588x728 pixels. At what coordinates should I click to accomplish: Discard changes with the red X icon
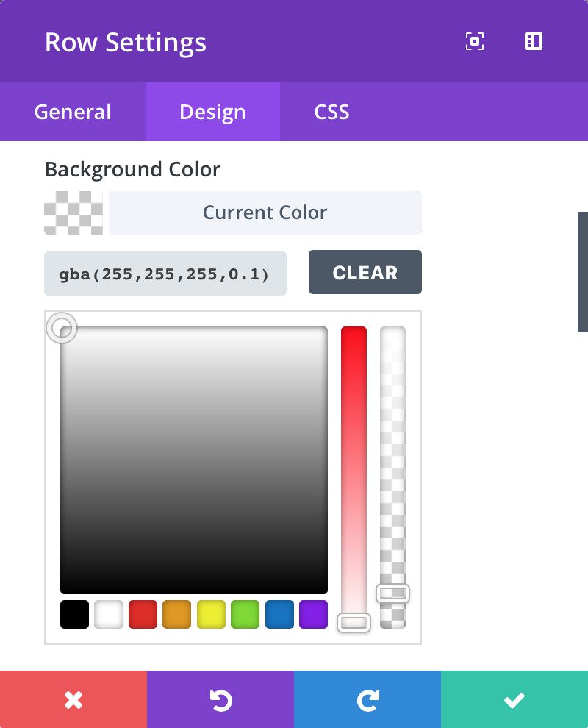click(73, 699)
